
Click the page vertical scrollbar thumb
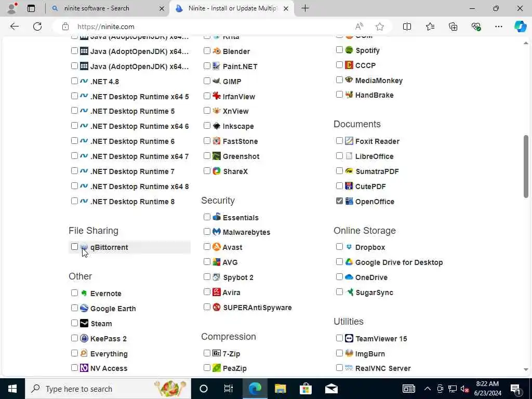click(x=526, y=166)
